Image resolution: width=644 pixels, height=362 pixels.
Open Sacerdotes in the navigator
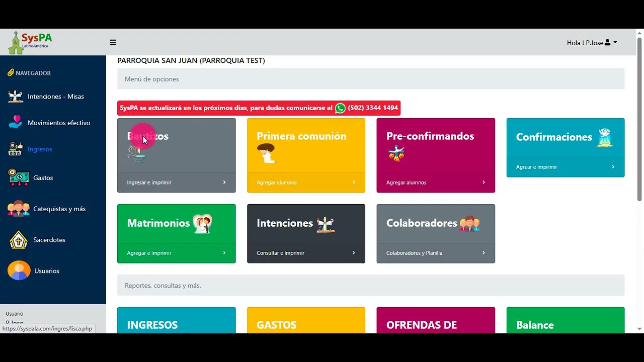point(49,240)
